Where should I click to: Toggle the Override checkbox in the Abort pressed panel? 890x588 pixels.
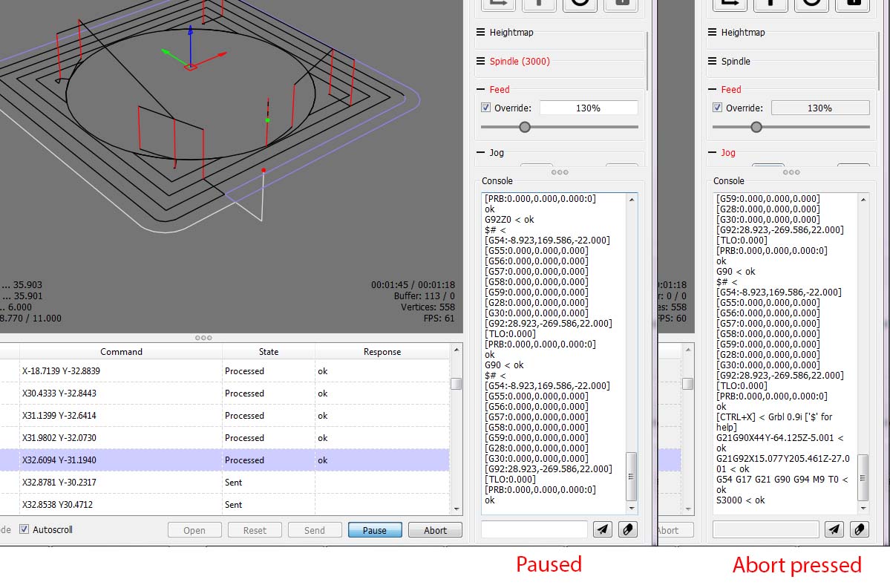click(718, 108)
